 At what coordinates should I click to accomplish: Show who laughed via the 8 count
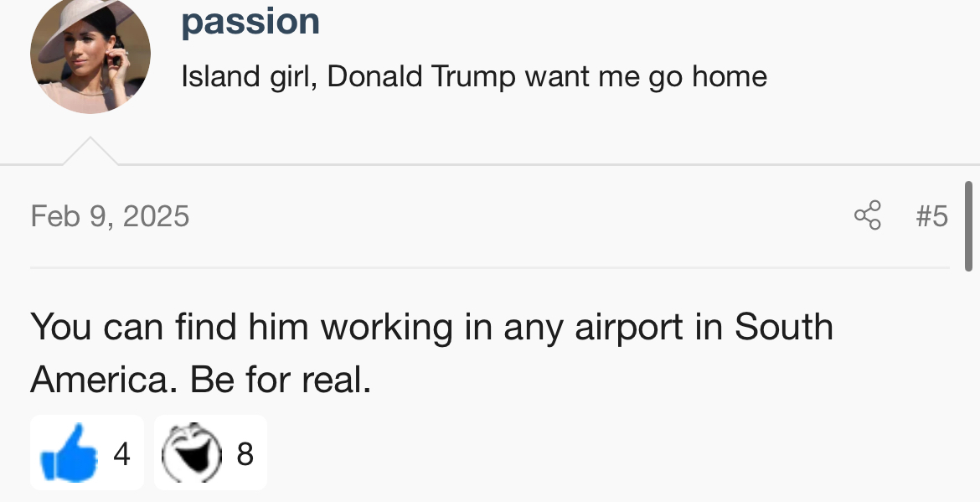245,454
